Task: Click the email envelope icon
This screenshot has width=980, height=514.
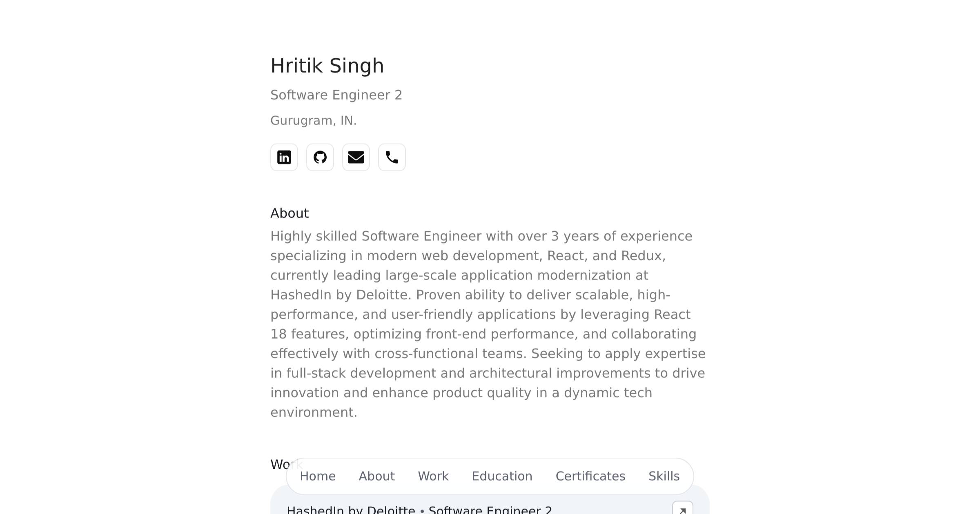Action: (x=356, y=157)
